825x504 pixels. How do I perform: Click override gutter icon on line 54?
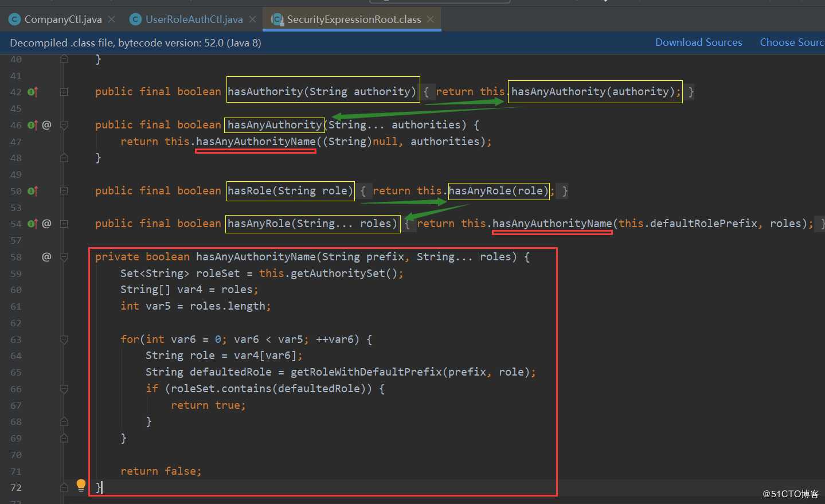point(33,224)
